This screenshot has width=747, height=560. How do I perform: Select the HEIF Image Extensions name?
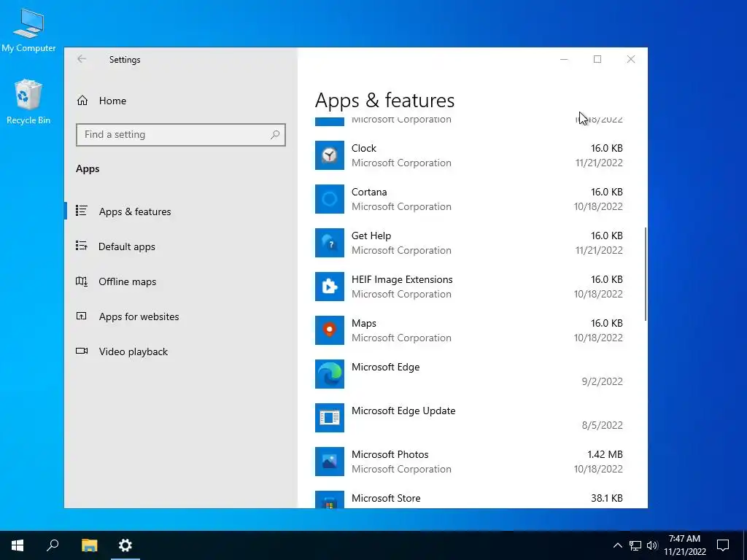coord(402,279)
